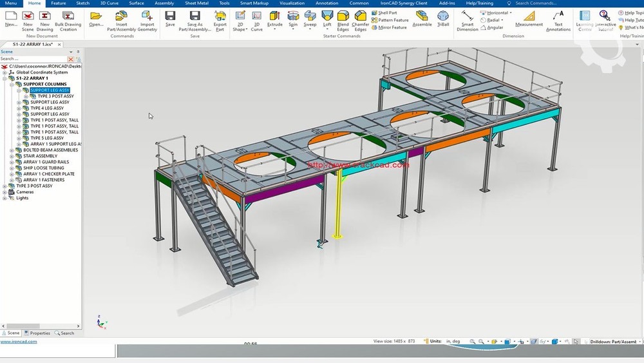Clear the scene search filter
Screen dimensions: 644x363
click(71, 59)
